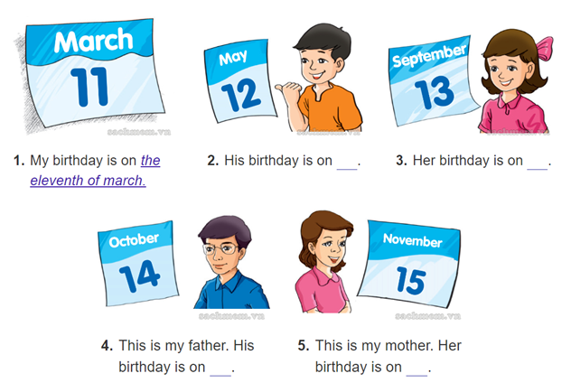Image resolution: width=571 pixels, height=392 pixels.
Task: Select the blank in the mother sentence
Action: tap(417, 369)
